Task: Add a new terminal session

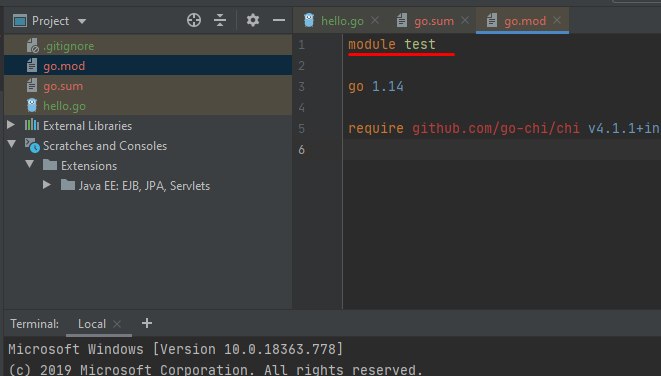Action: click(147, 323)
